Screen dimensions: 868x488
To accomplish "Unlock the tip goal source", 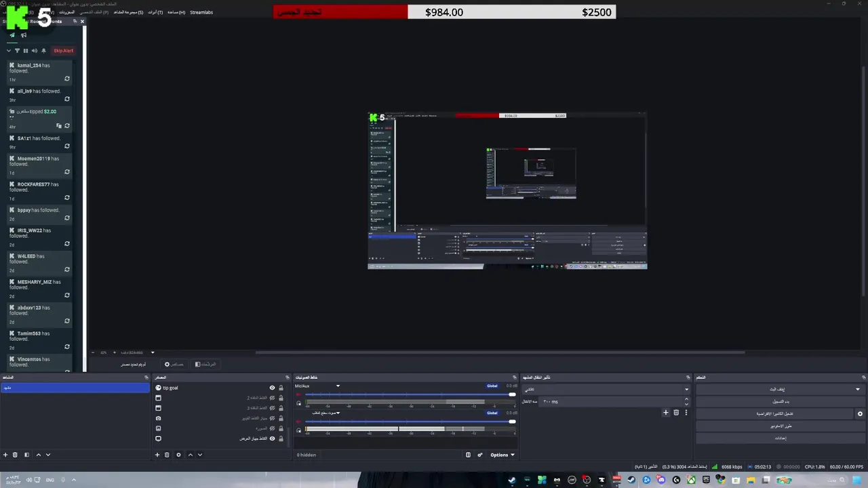I will click(x=281, y=388).
